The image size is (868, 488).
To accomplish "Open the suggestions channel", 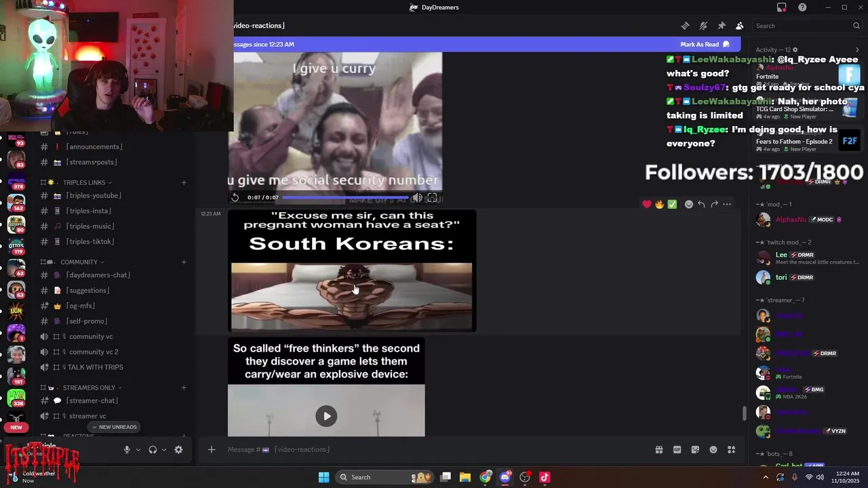I will (x=87, y=291).
